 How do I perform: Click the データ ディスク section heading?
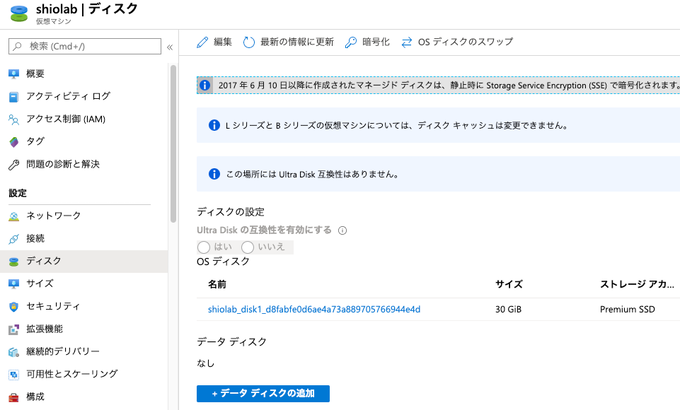coord(232,342)
